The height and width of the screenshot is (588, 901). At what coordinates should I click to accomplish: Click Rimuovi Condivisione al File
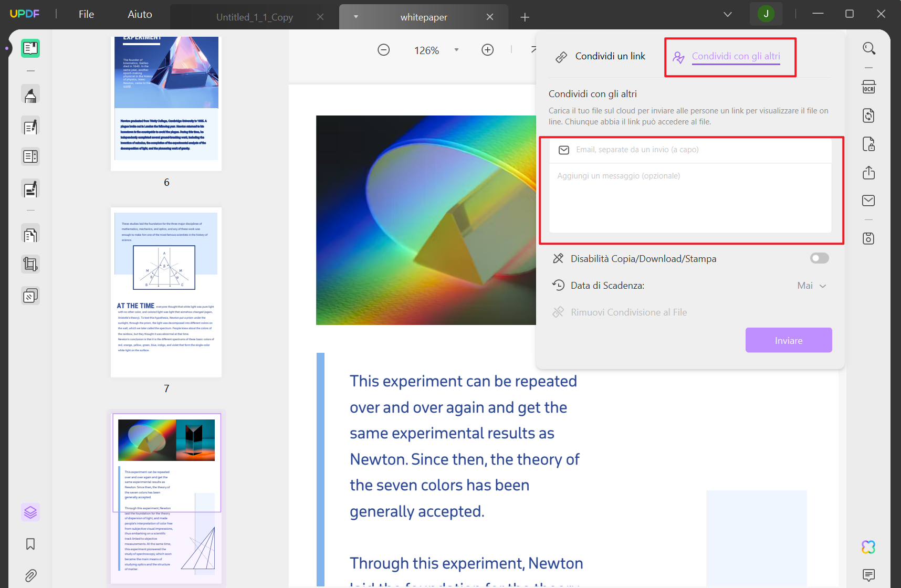click(620, 312)
